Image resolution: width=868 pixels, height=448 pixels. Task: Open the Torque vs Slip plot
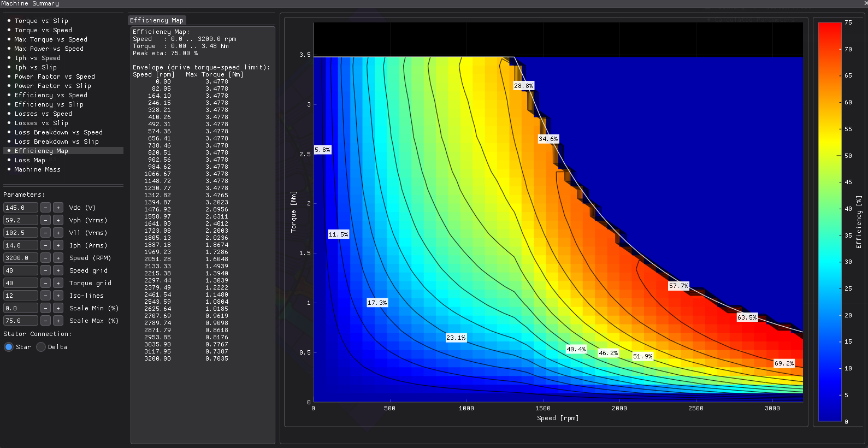[x=63, y=21]
